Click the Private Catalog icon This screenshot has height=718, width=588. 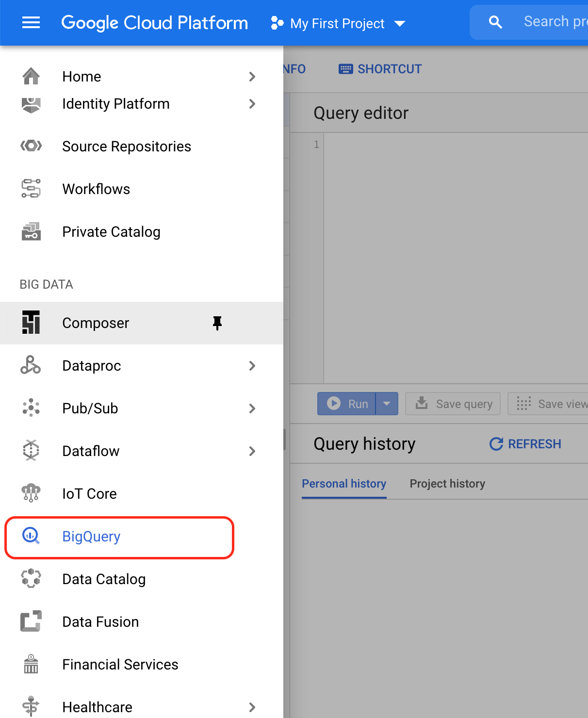pyautogui.click(x=31, y=231)
